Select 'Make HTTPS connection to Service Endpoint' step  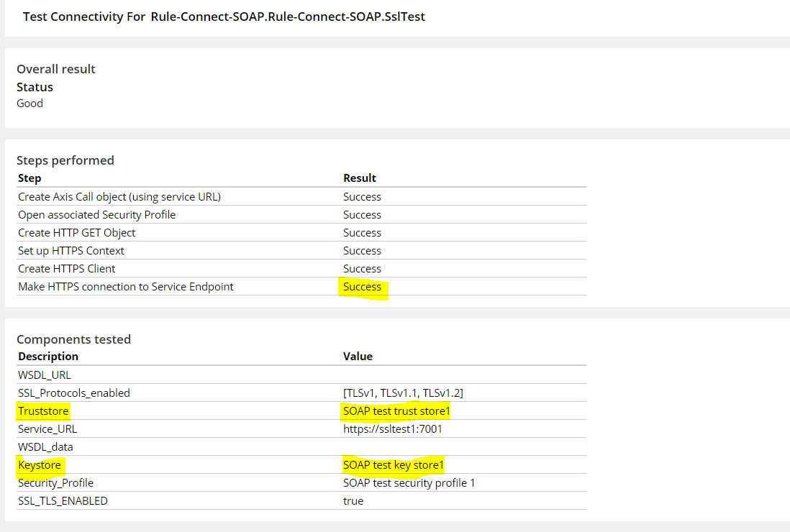126,287
